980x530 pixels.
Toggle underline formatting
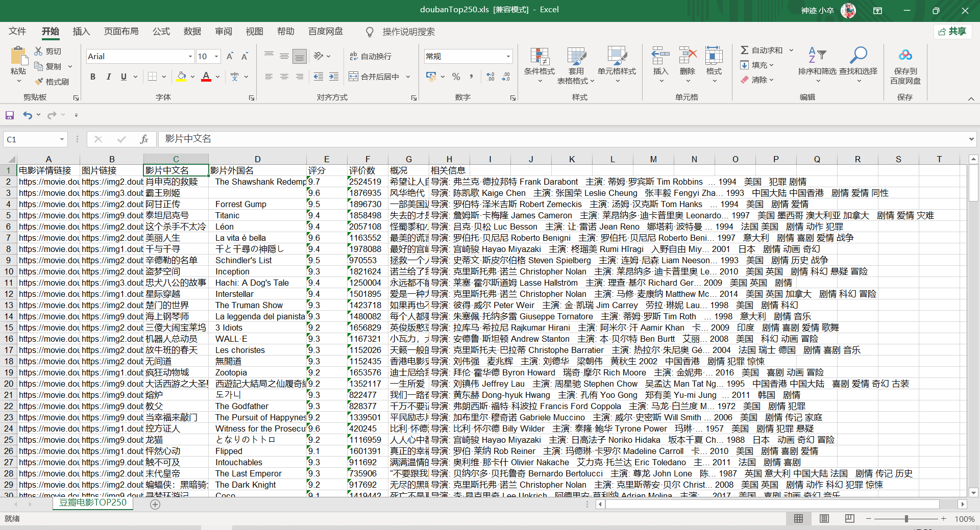(124, 77)
